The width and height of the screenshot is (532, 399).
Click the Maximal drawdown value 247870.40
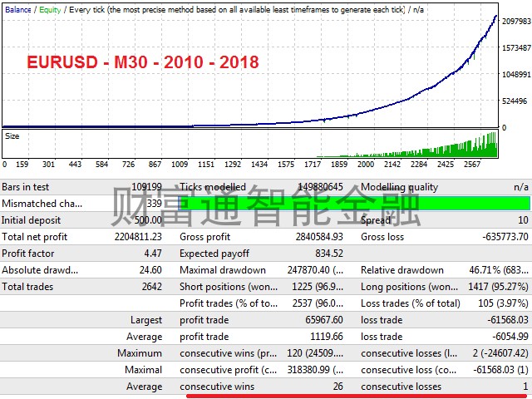[x=308, y=270]
